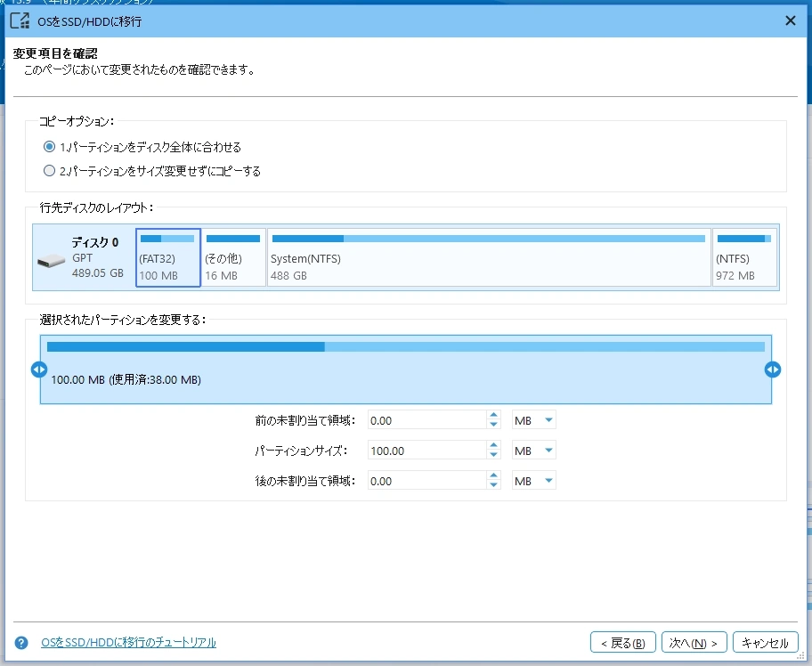Increase パーティションサイズ with up arrow
Image resolution: width=812 pixels, height=666 pixels.
click(493, 445)
